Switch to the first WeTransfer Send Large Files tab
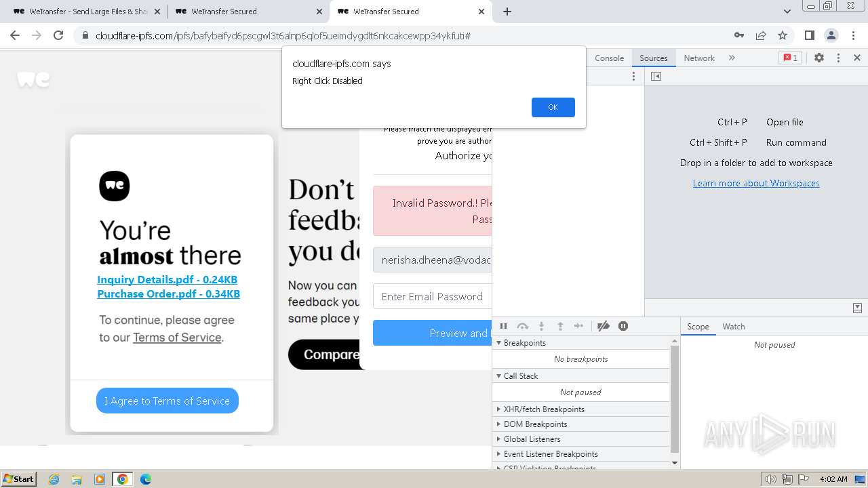The height and width of the screenshot is (488, 868). click(87, 12)
